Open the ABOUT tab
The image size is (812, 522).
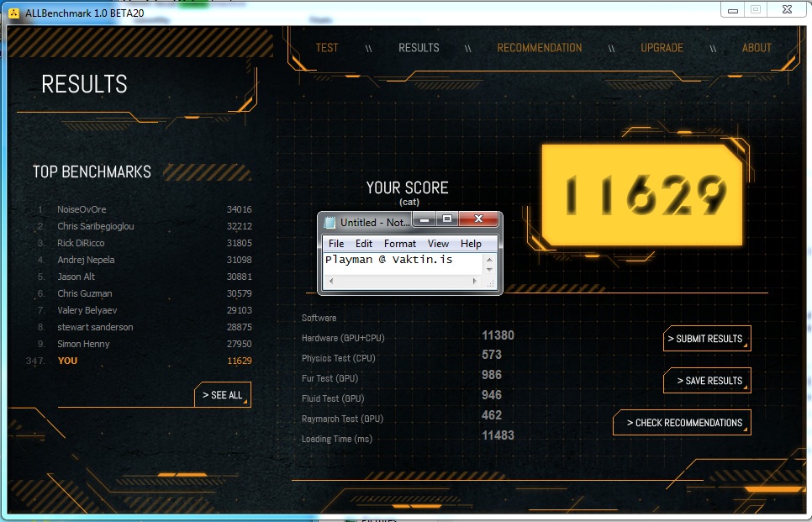pyautogui.click(x=757, y=48)
